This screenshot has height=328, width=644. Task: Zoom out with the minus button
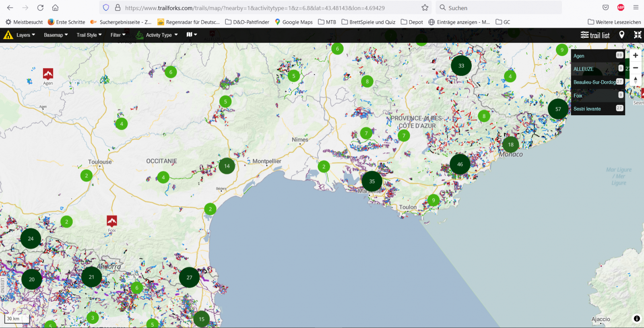click(x=636, y=68)
